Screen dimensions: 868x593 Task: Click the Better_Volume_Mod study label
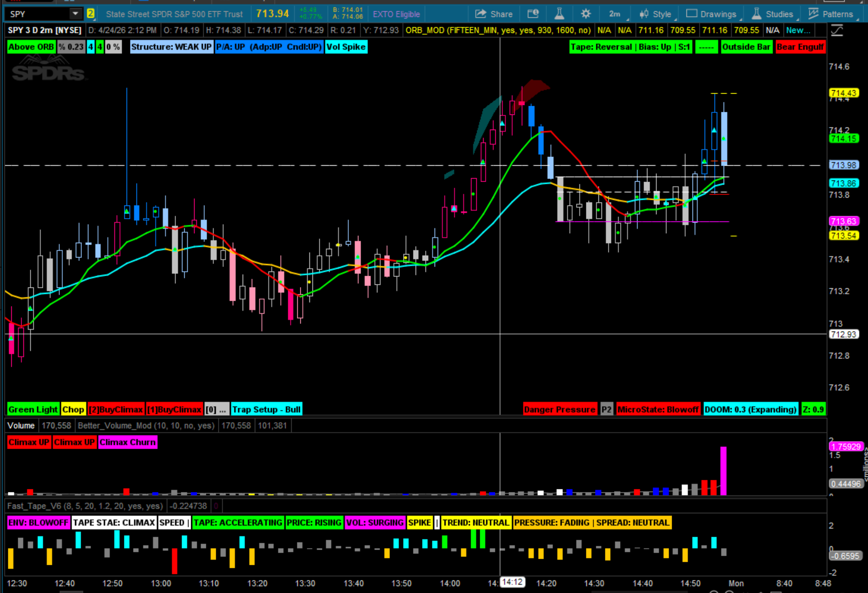[x=146, y=426]
